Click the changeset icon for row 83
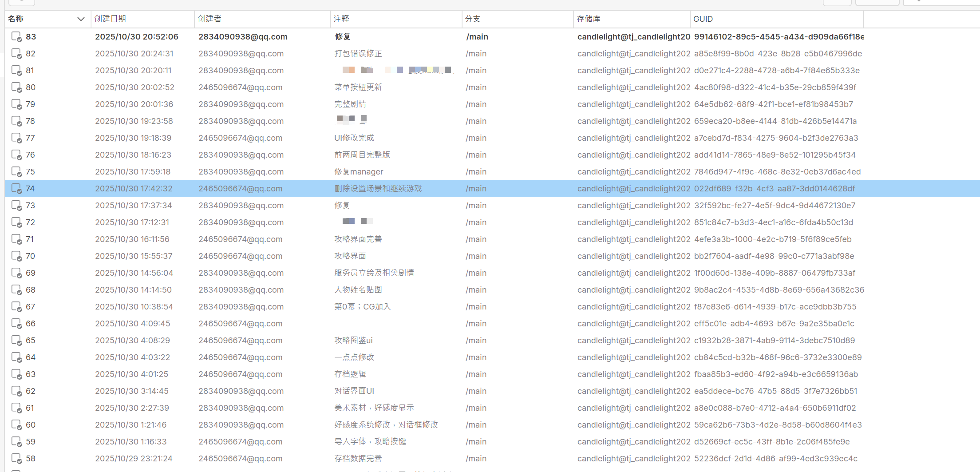Image resolution: width=980 pixels, height=472 pixels. click(16, 37)
